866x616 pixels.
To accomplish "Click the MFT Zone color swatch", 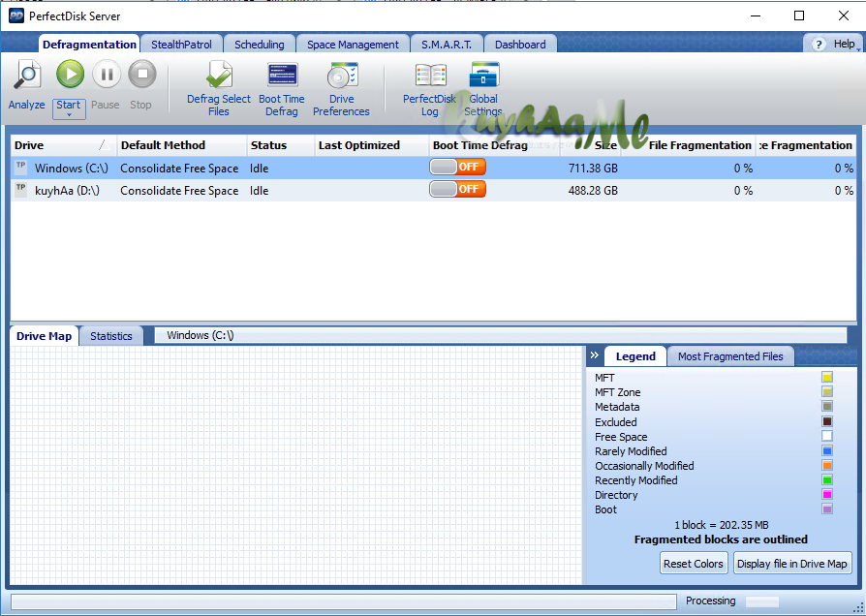I will (827, 391).
